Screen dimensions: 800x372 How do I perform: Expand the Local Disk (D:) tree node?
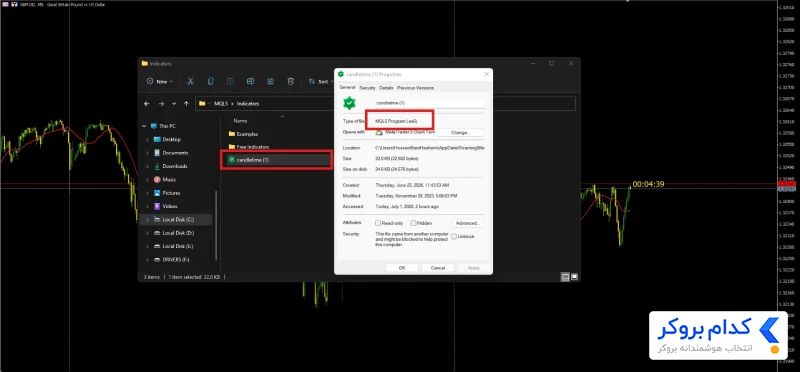(147, 233)
